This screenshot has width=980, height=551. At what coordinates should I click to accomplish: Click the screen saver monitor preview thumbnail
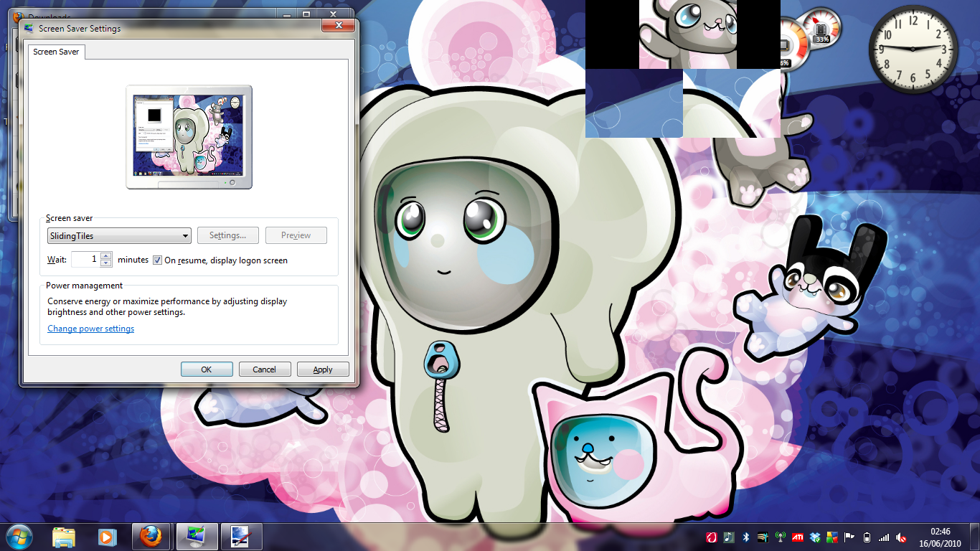pyautogui.click(x=189, y=136)
